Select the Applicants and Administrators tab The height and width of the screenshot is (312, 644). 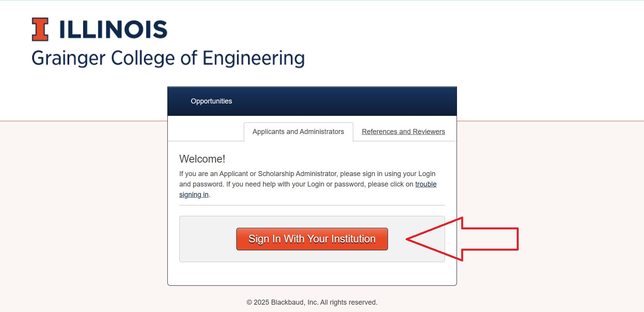point(298,132)
